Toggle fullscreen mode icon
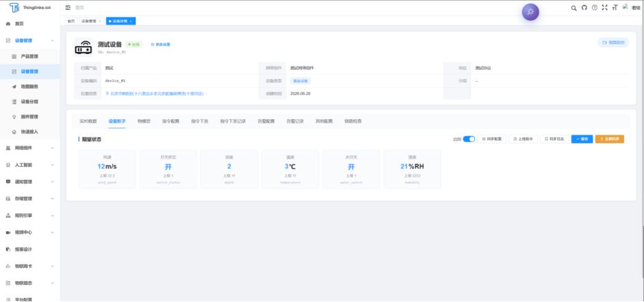Screen dimensions: 644x302 pyautogui.click(x=604, y=8)
